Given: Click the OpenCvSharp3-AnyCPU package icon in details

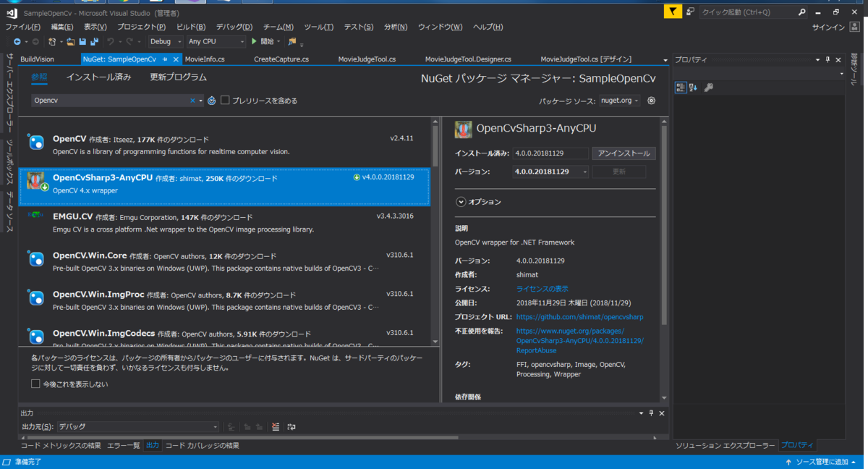Looking at the screenshot, I should (x=463, y=129).
